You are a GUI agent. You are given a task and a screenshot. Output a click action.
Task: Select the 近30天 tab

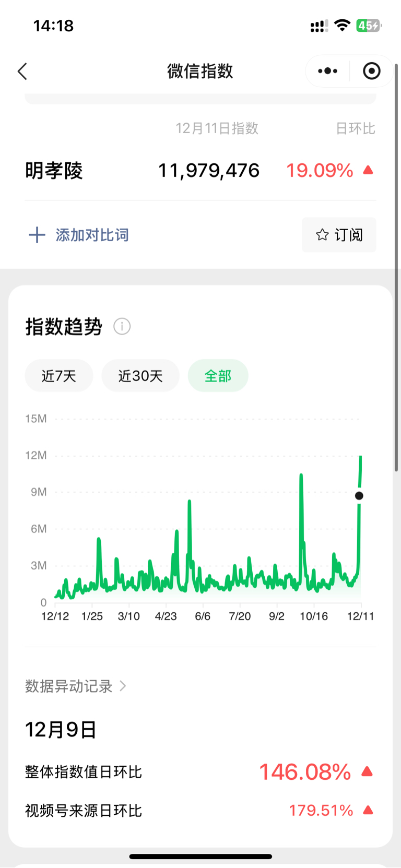[140, 376]
